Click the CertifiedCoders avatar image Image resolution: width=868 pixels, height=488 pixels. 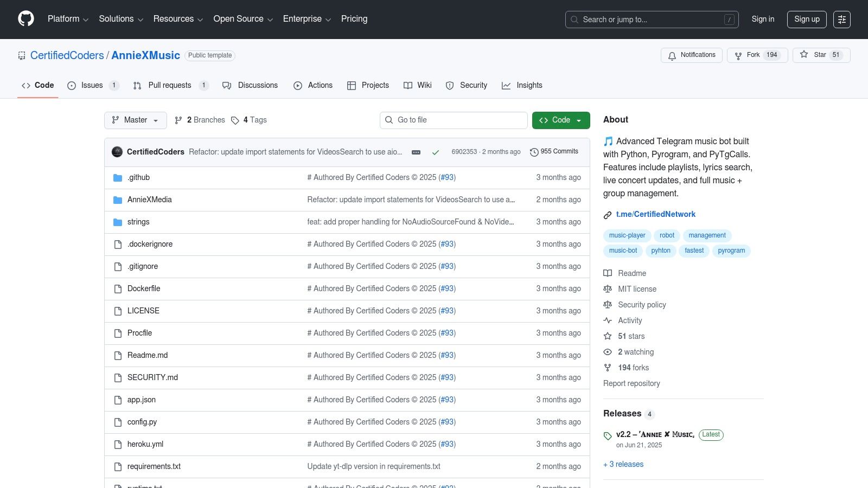click(x=117, y=152)
